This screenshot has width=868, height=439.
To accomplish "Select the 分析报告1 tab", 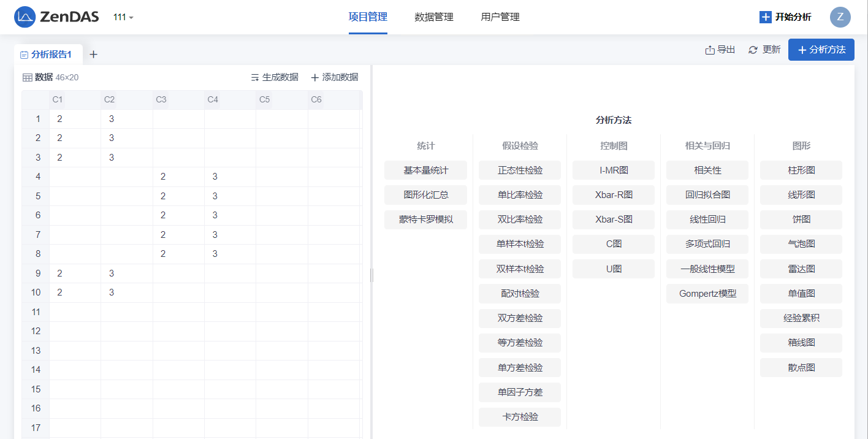I will 47,55.
